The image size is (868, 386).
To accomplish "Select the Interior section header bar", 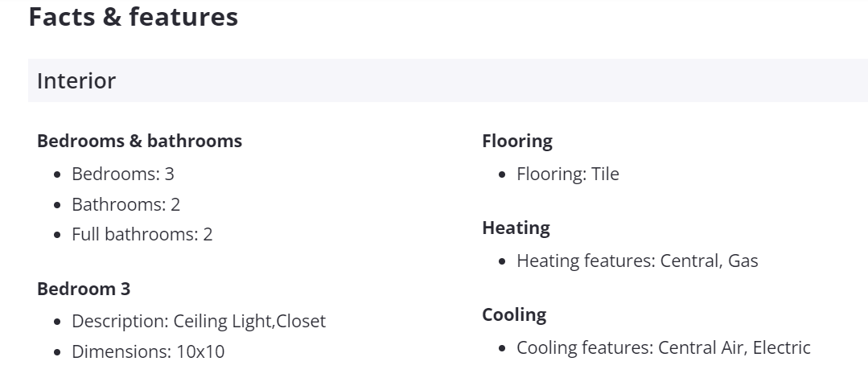I will click(x=447, y=80).
